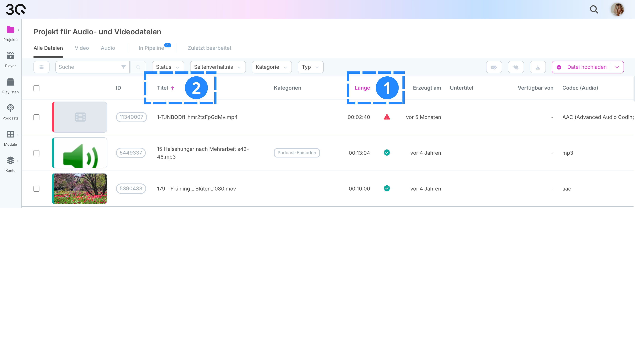
Task: Toggle the select-all header checkbox
Action: pos(37,88)
